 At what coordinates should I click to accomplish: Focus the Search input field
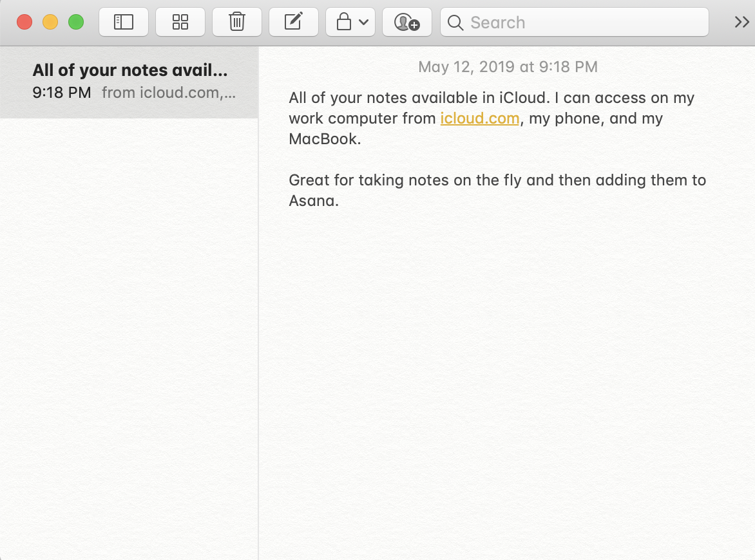[580, 23]
